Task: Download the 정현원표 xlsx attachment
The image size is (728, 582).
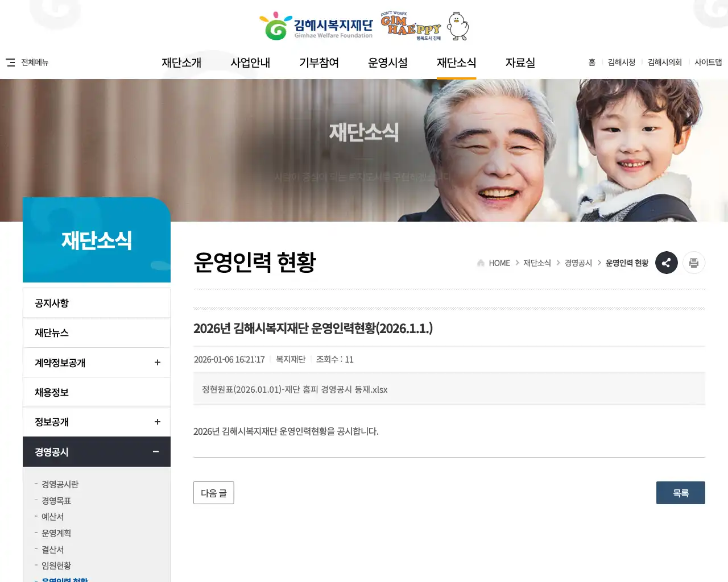Action: [x=295, y=389]
